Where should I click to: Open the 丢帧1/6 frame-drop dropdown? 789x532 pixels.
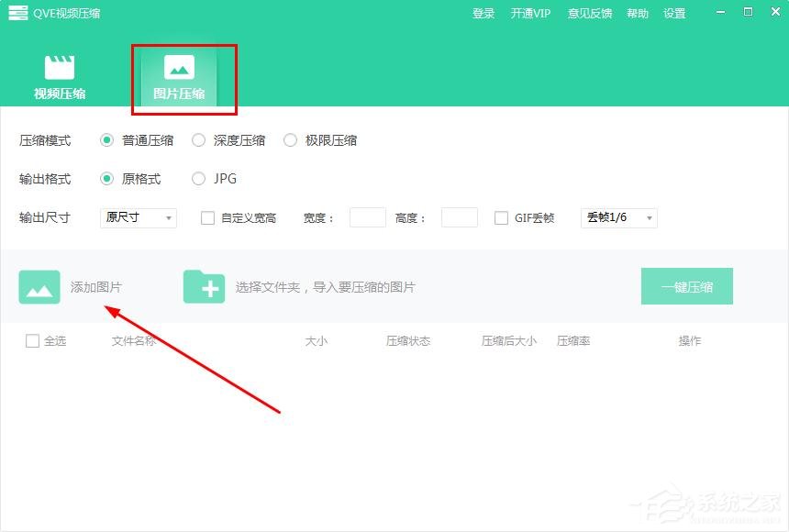(618, 217)
